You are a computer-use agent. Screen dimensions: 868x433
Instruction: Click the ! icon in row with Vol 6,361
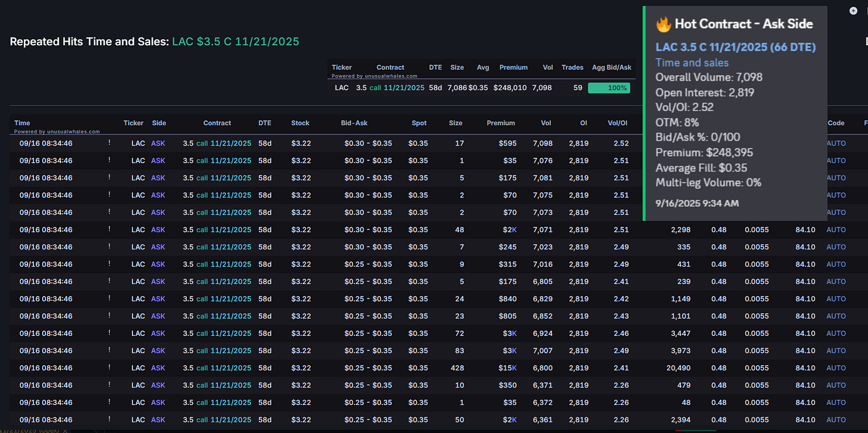(109, 419)
